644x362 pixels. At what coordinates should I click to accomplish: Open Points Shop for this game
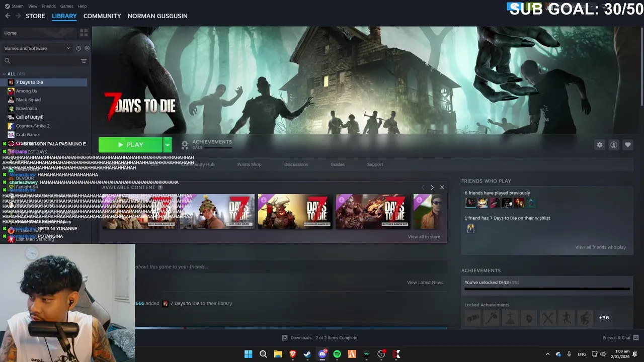(x=249, y=164)
